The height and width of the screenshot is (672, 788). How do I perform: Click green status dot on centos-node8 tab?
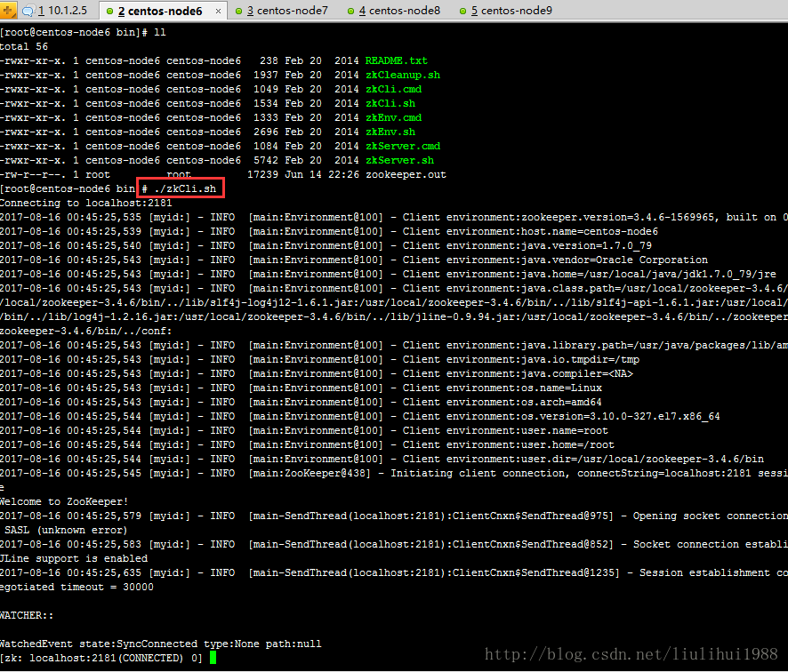350,11
